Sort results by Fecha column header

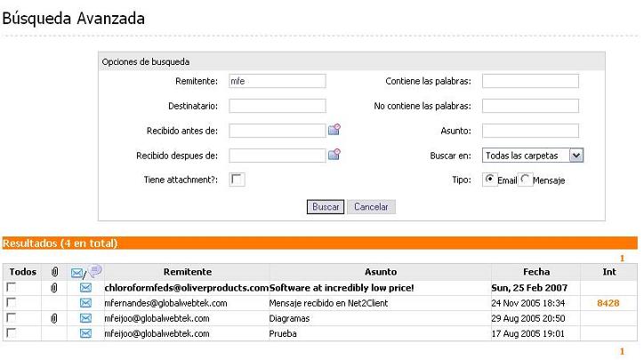(x=535, y=272)
